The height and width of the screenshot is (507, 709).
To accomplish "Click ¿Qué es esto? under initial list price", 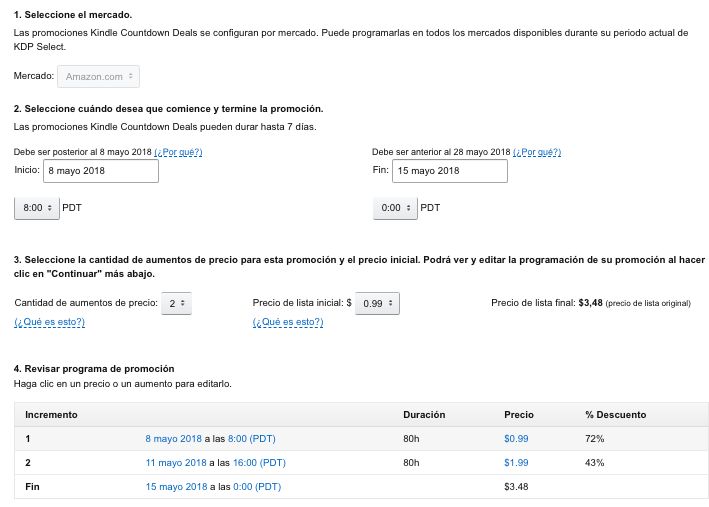I will [288, 322].
